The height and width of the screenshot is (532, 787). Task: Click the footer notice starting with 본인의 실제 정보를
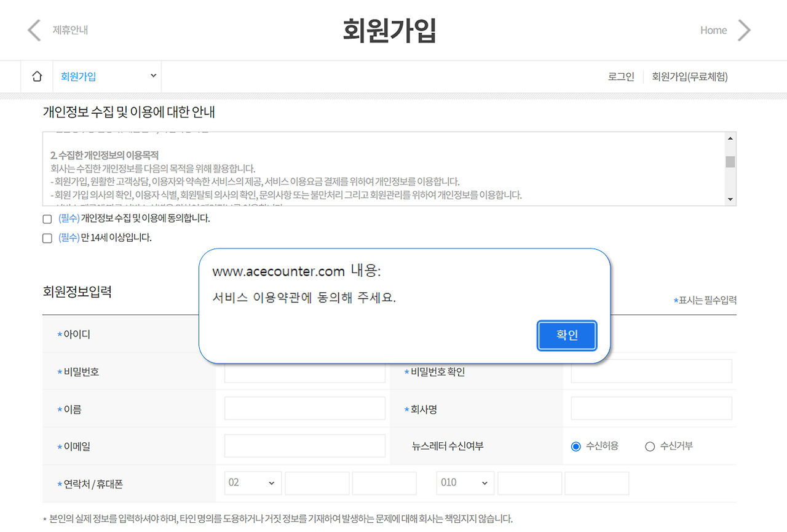(277, 518)
